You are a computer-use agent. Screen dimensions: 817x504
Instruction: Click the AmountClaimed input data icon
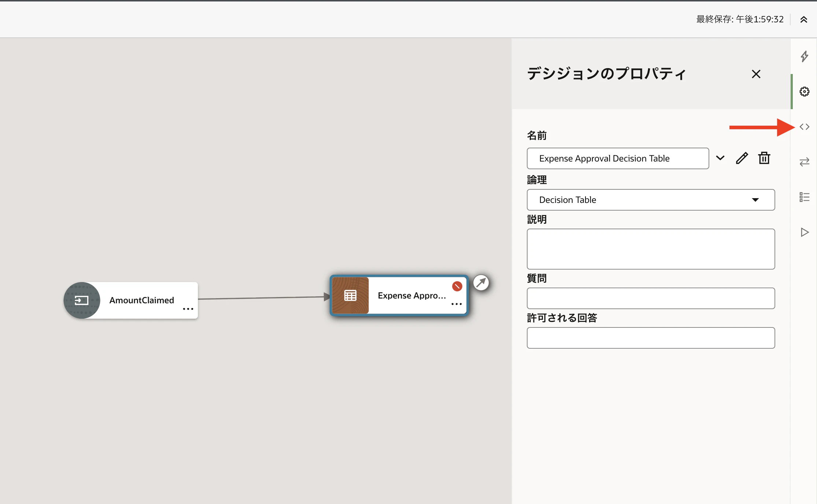[82, 300]
